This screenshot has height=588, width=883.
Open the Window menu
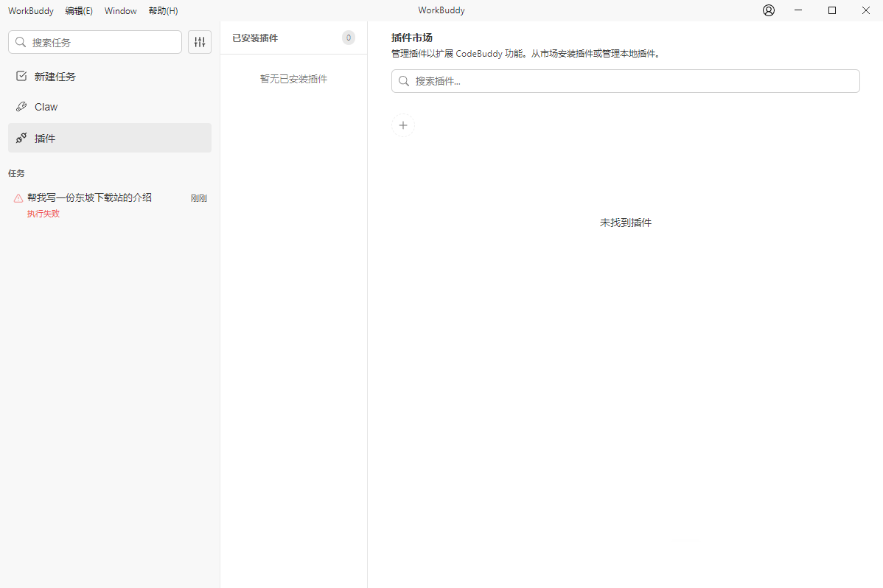click(121, 11)
